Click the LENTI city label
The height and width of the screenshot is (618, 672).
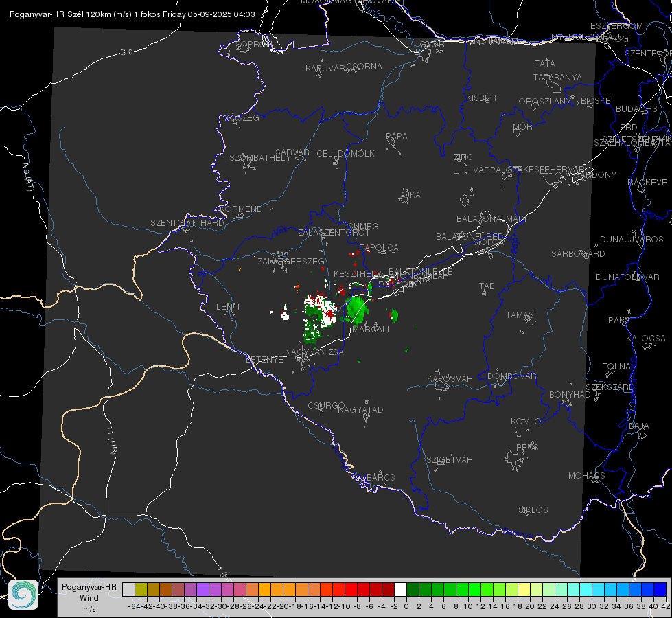[x=228, y=307]
